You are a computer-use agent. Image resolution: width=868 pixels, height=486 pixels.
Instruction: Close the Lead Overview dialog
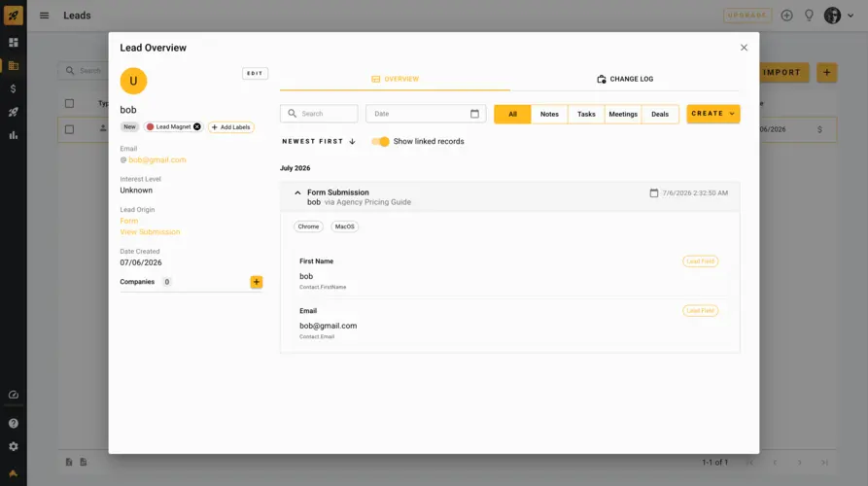[744, 48]
